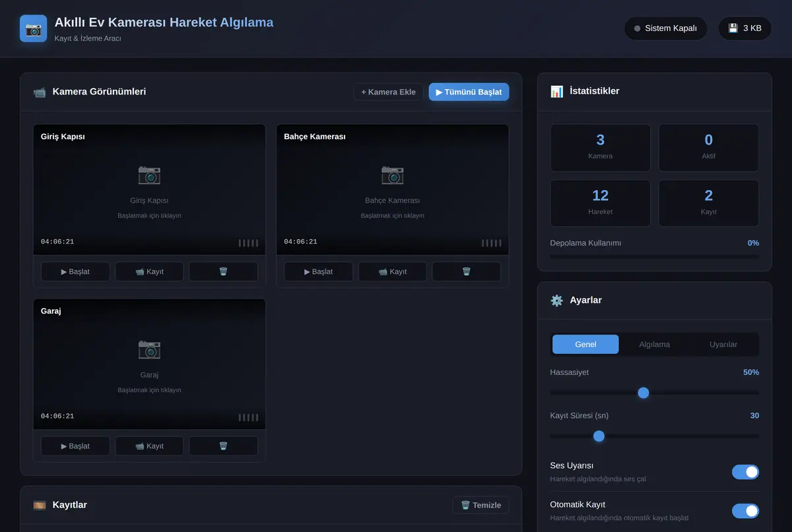
Task: Click the Kayıt stat card showing 2
Action: click(x=709, y=203)
